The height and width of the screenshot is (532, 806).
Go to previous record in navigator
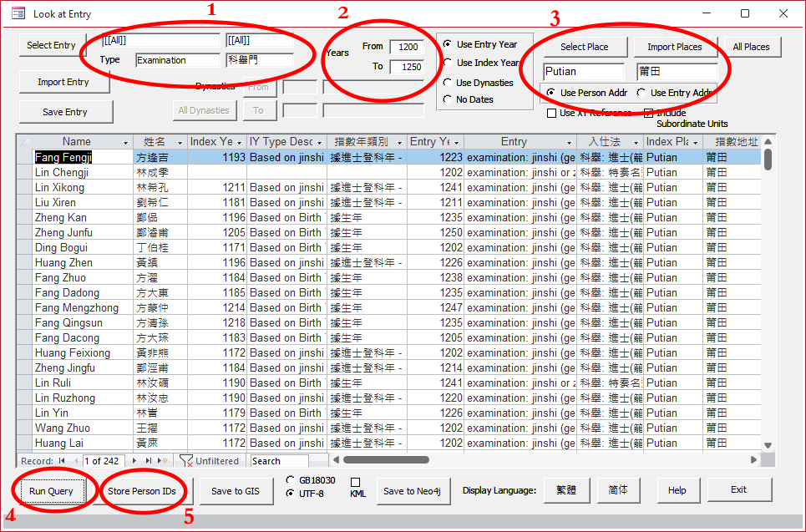[75, 461]
